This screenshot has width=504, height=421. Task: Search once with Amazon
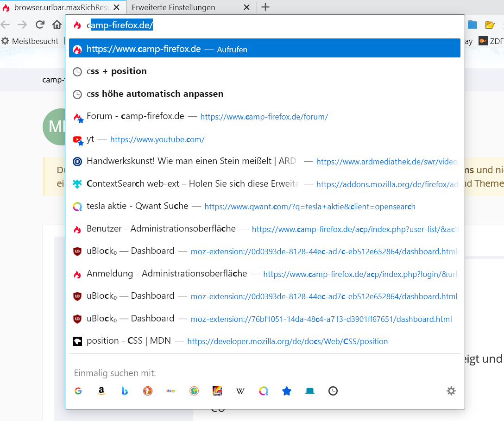(101, 391)
